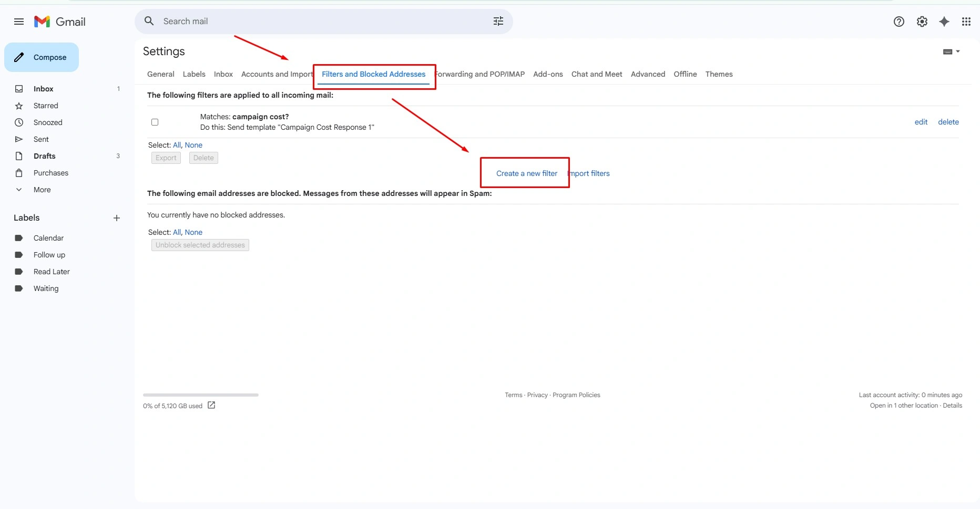Click the Settings page heading
This screenshot has width=980, height=509.
click(164, 51)
